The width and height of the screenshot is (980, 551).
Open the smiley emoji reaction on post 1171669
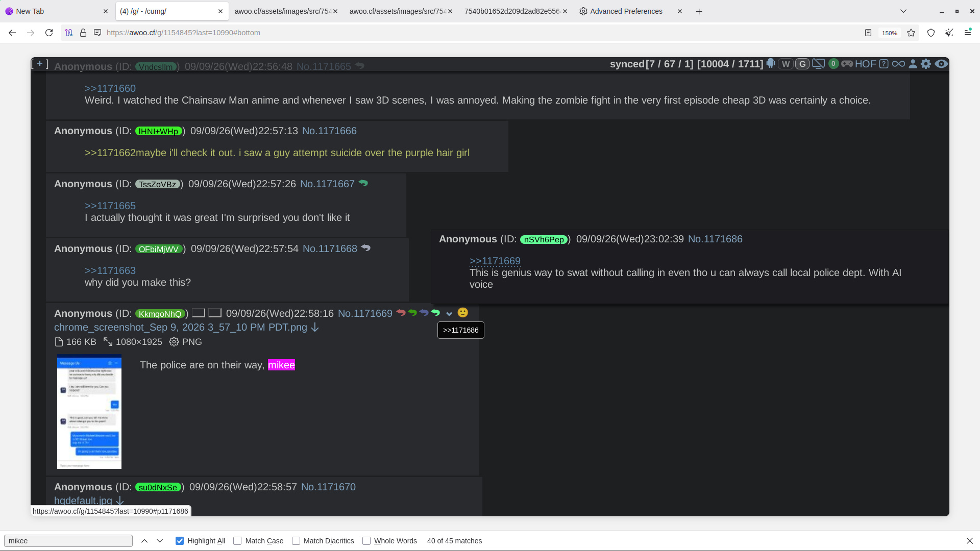click(463, 313)
